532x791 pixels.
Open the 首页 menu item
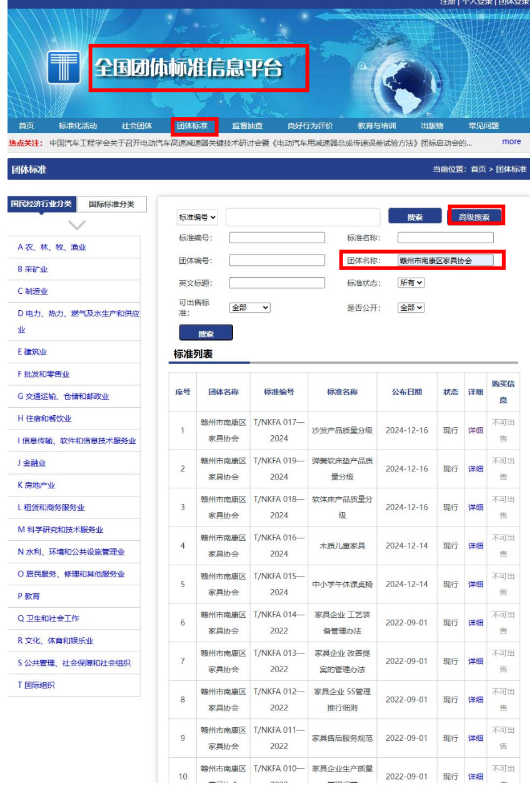point(26,125)
